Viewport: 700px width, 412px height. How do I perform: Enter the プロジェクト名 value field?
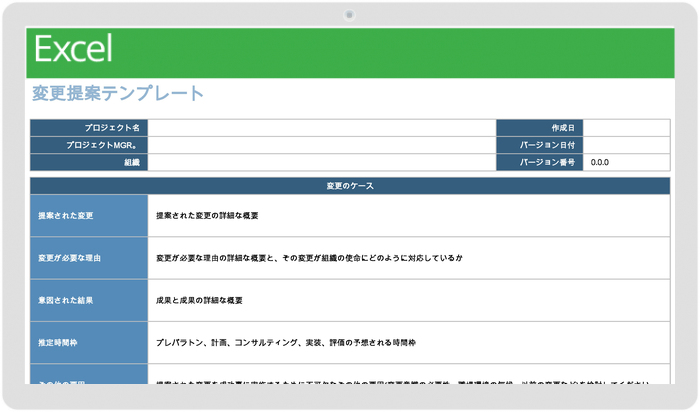pos(322,128)
